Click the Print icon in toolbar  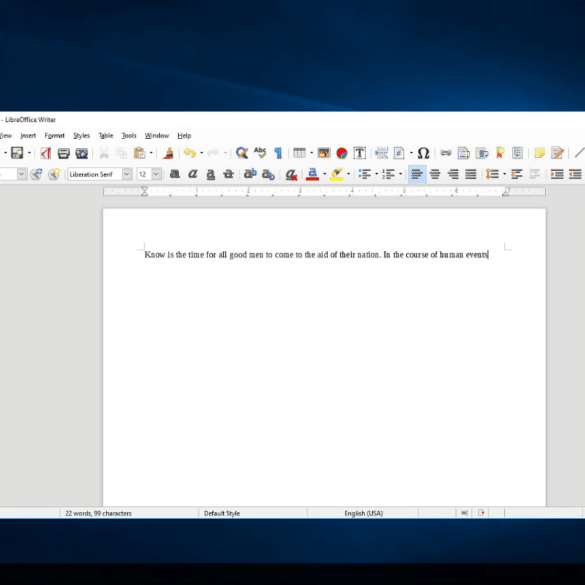(x=63, y=153)
